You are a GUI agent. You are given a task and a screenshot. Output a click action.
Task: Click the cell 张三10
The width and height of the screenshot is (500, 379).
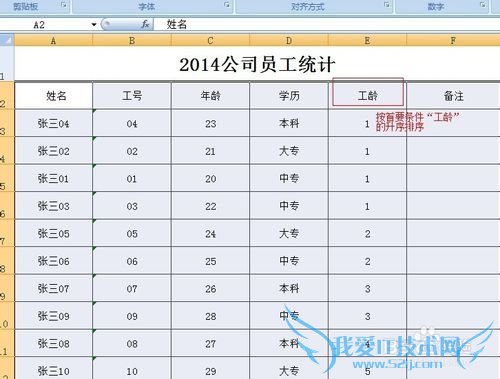point(53,368)
